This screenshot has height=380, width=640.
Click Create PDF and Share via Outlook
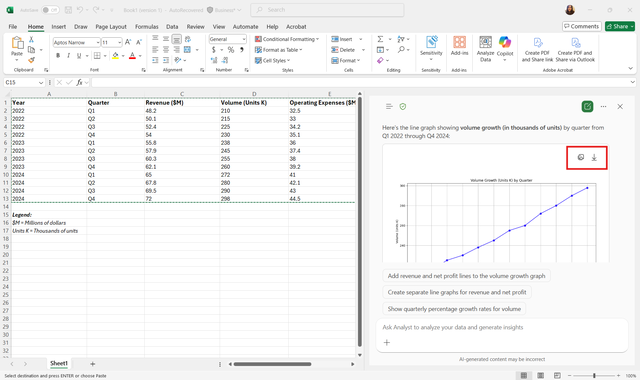[x=575, y=49]
